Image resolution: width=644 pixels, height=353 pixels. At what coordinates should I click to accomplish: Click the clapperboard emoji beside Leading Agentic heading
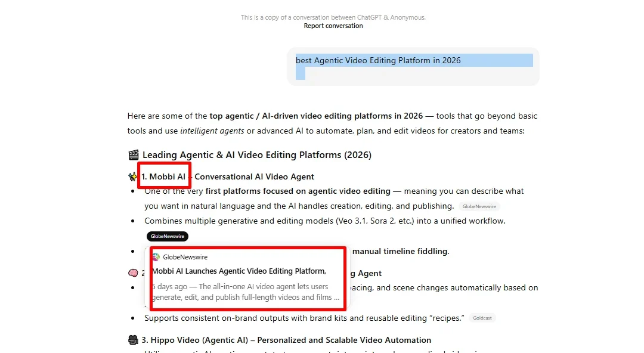point(134,155)
